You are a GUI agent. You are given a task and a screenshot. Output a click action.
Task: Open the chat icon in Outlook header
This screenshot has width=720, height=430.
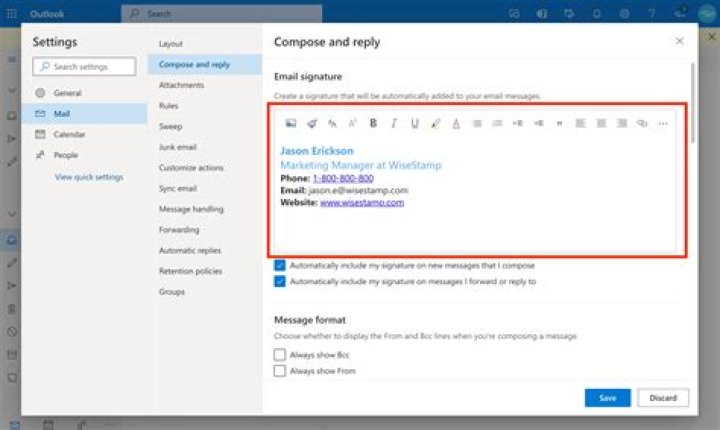point(514,14)
